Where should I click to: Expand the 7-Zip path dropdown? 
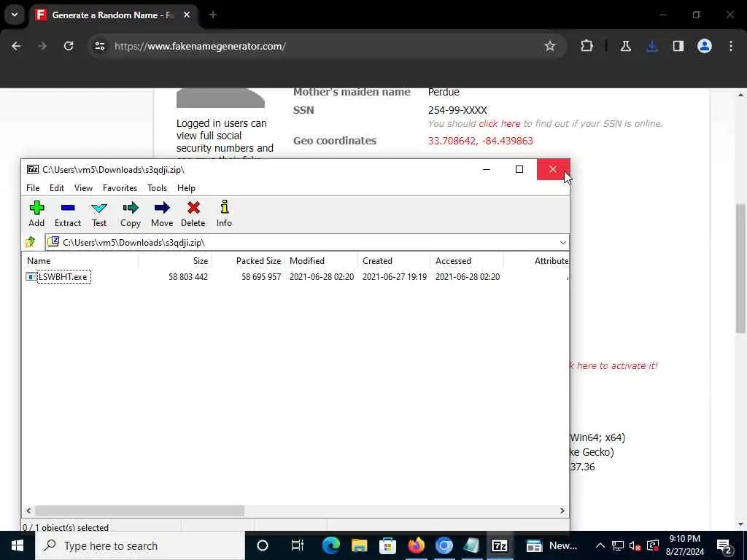click(x=562, y=242)
